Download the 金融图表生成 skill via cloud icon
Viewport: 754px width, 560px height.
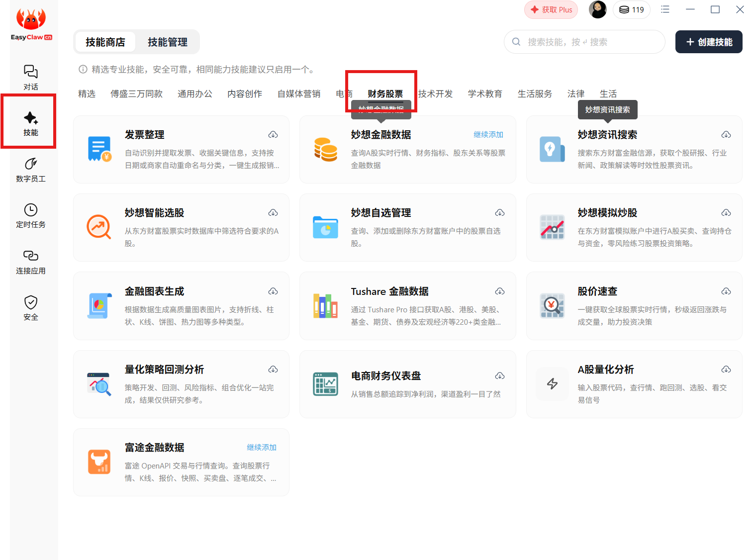click(273, 291)
